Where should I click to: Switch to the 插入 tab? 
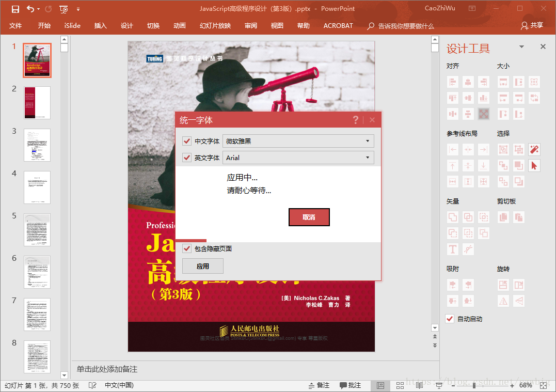100,25
